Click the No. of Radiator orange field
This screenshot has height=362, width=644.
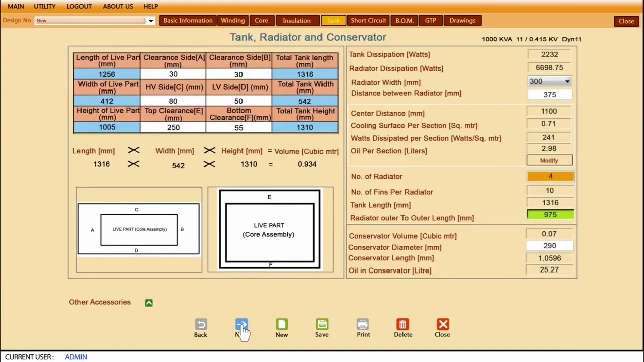pyautogui.click(x=550, y=176)
